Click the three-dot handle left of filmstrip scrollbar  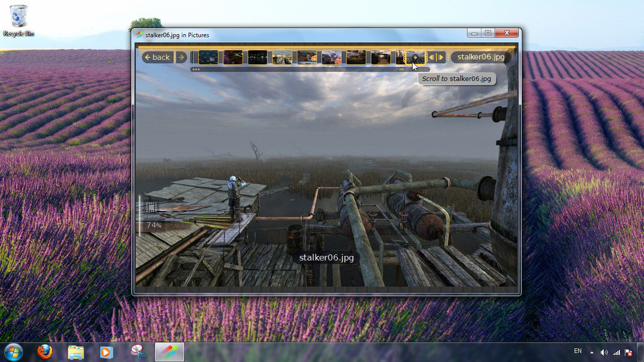click(x=196, y=70)
